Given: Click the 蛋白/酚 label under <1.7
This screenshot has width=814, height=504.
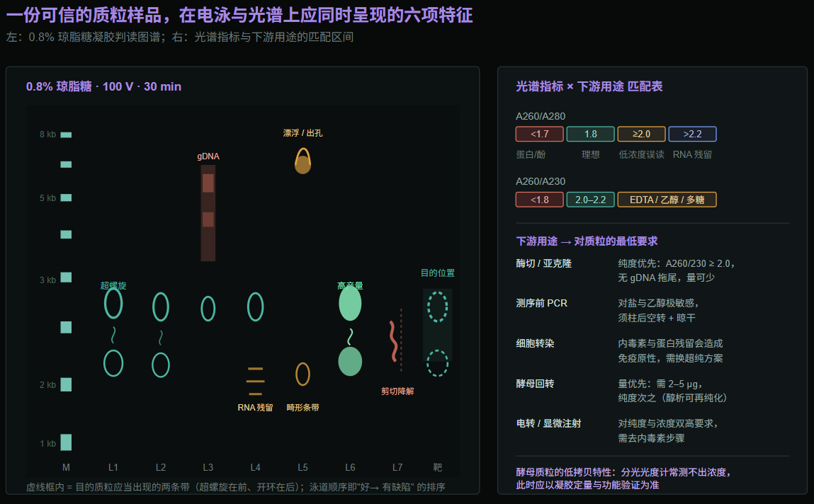Looking at the screenshot, I should click(531, 154).
